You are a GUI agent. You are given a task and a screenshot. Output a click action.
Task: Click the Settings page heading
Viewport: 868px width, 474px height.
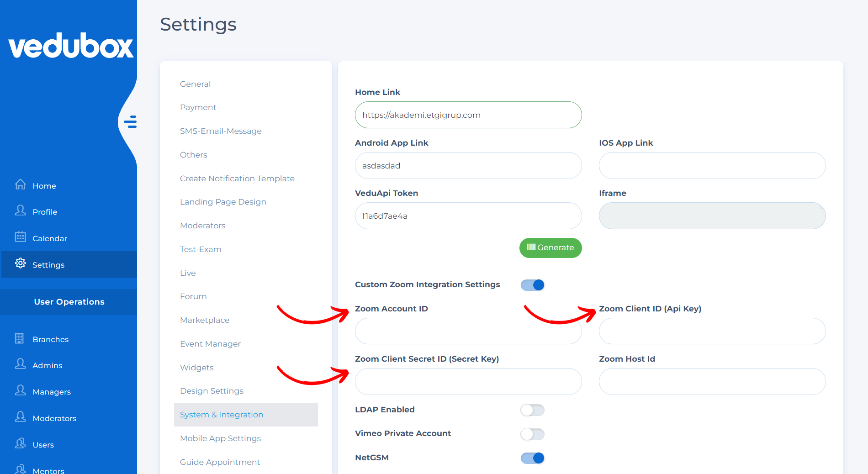pos(198,24)
